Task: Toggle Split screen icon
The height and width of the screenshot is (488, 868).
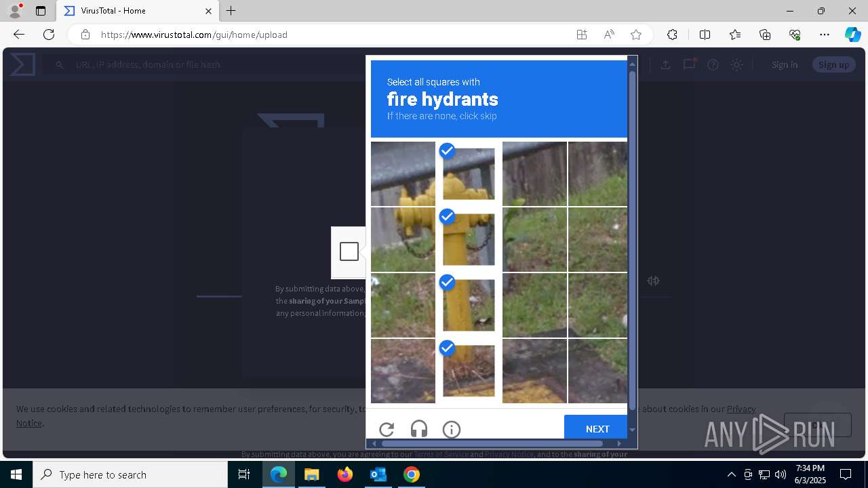Action: point(705,35)
